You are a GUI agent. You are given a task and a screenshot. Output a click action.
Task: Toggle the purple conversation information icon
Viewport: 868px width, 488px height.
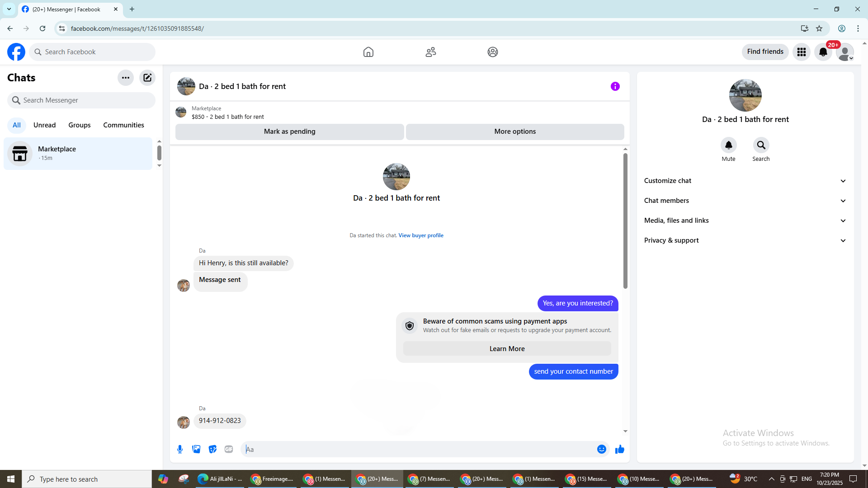(x=615, y=86)
